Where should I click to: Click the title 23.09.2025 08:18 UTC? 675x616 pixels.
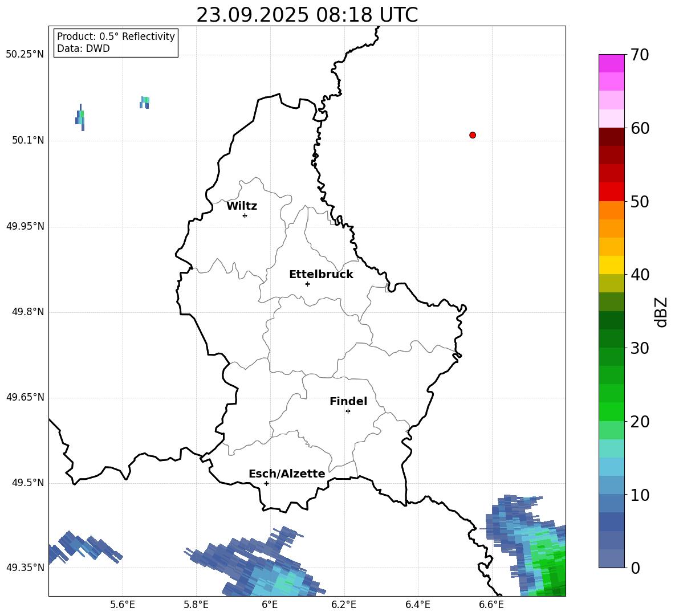pos(307,15)
